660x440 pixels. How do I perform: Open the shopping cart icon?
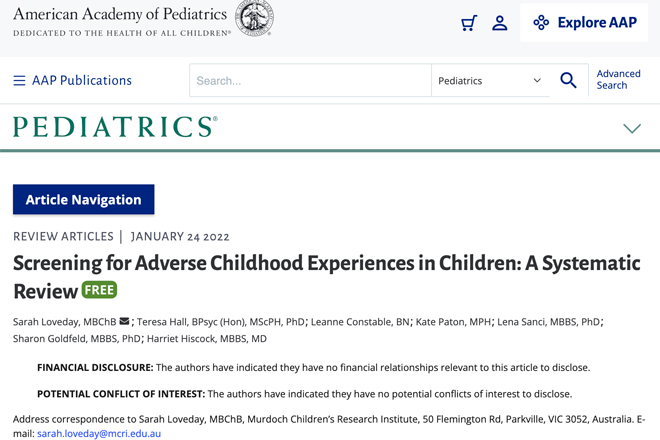coord(469,23)
